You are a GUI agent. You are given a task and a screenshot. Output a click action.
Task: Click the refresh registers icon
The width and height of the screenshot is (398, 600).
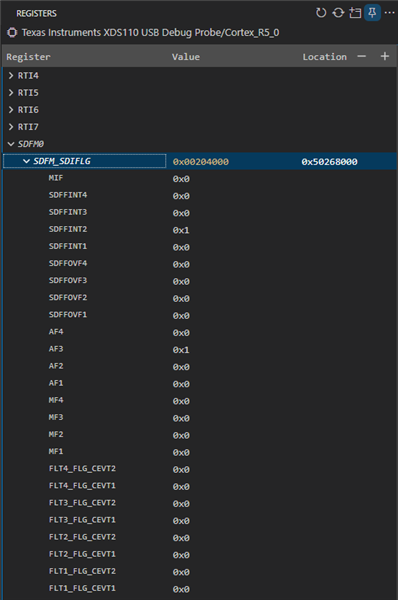coord(321,13)
